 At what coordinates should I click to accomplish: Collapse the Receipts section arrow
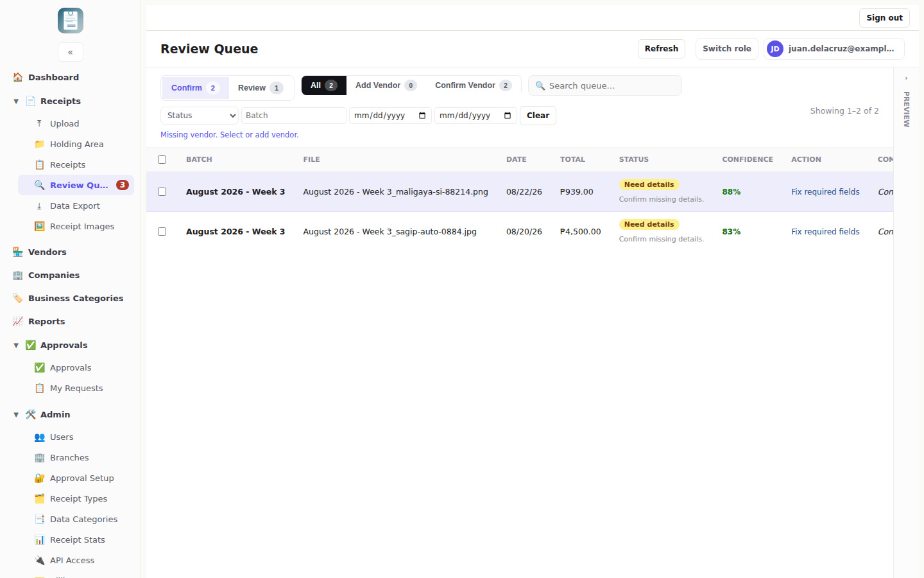point(16,101)
